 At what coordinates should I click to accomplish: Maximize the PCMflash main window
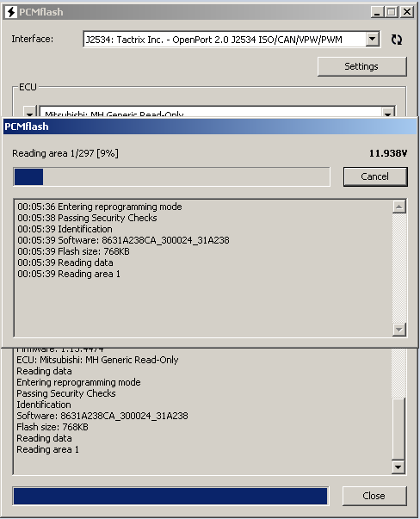[x=392, y=12]
